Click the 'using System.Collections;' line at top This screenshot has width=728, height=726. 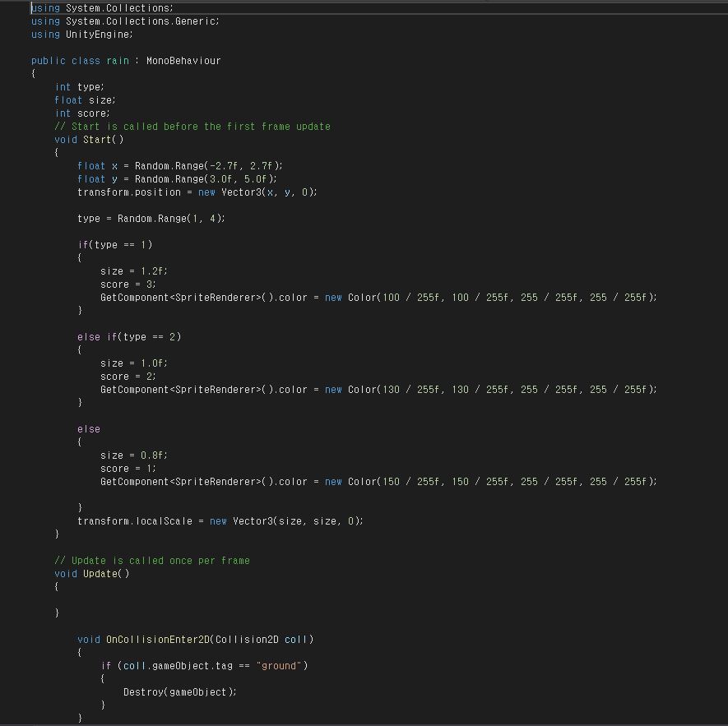point(102,8)
